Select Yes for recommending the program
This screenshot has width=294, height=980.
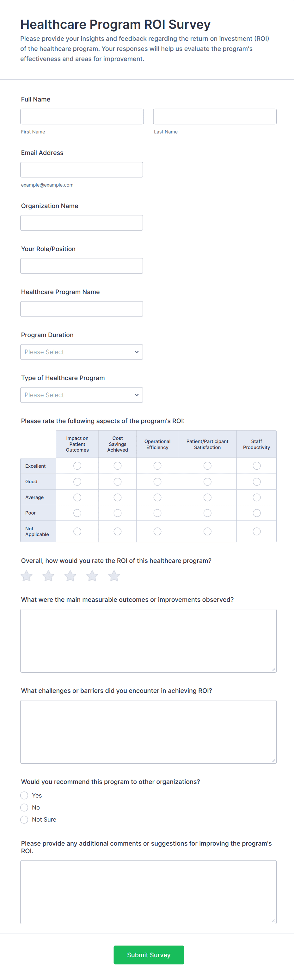pyautogui.click(x=24, y=796)
